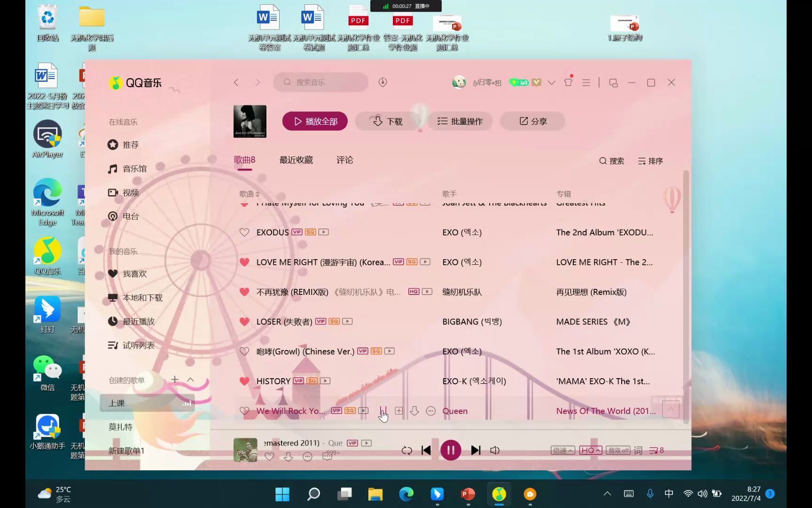Like We Will Rock You row heart
Screen dimensions: 812x508
[244, 411]
